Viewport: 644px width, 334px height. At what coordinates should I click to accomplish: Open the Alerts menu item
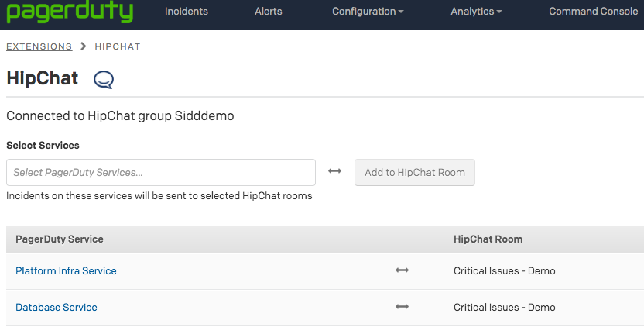pos(268,12)
